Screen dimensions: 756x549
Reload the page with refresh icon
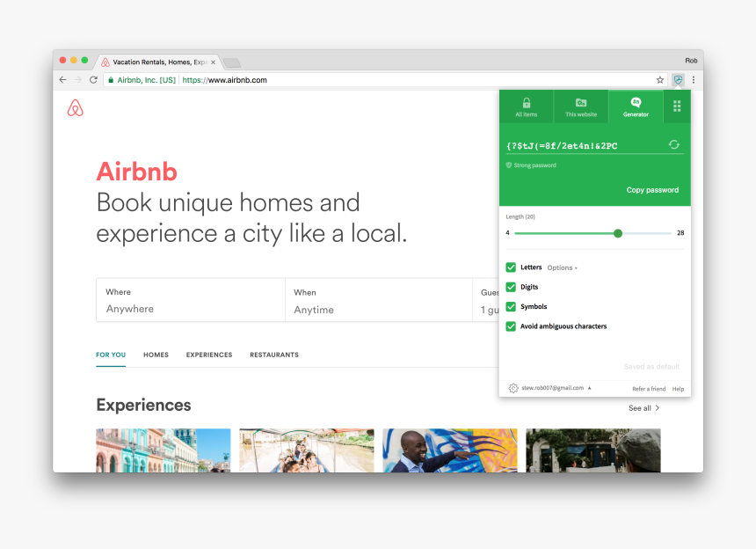(x=93, y=79)
